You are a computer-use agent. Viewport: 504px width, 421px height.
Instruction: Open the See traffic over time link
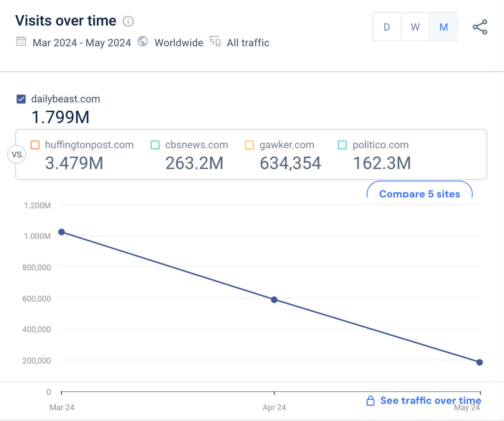click(431, 401)
